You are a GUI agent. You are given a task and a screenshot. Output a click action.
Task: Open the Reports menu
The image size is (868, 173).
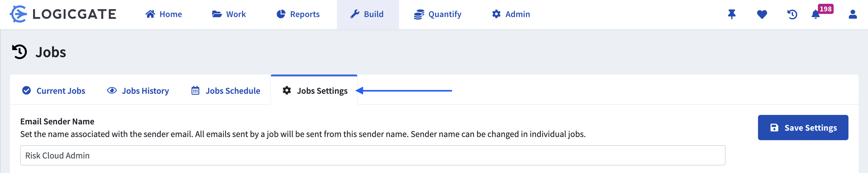pos(298,14)
